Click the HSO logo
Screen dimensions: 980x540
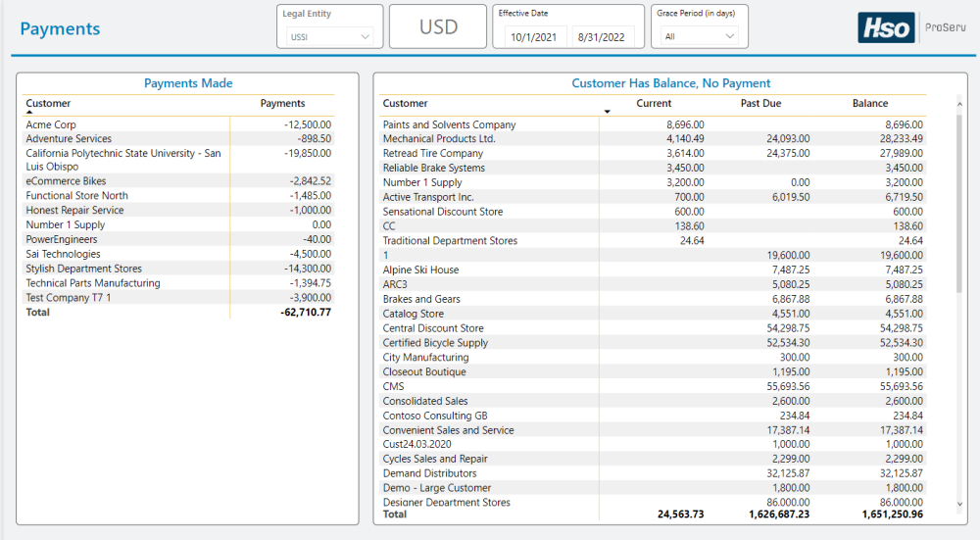887,28
